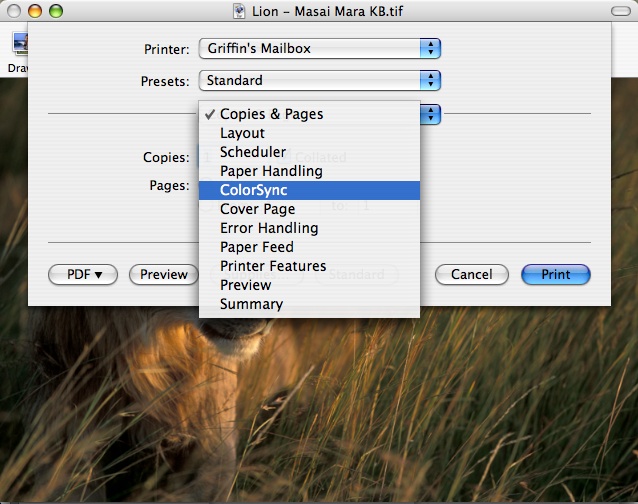Screen dimensions: 638x504
Task: Choose Layout from the popup menu
Action: click(242, 133)
